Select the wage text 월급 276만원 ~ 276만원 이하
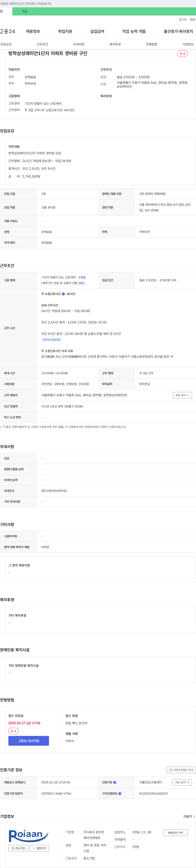This screenshot has width=196, height=868. point(158,280)
